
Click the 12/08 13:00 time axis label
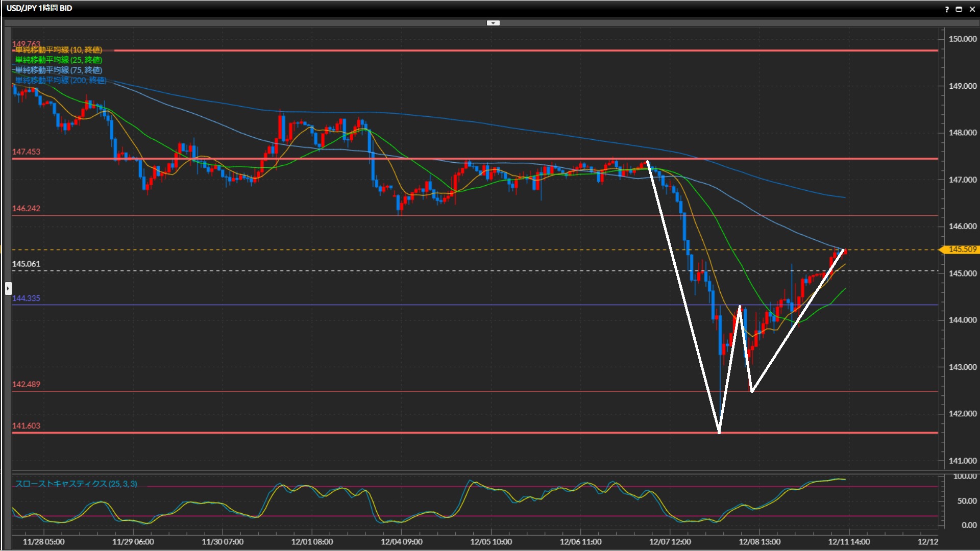[759, 542]
